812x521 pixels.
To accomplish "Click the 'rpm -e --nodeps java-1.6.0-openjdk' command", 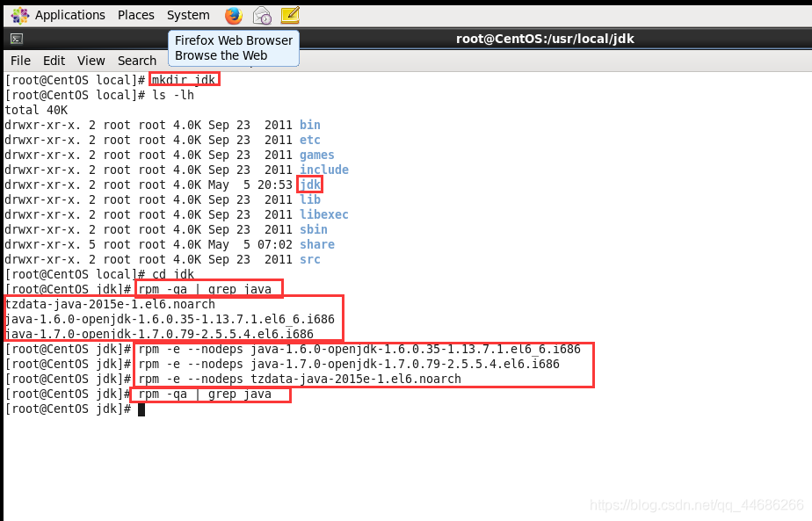I will [359, 349].
